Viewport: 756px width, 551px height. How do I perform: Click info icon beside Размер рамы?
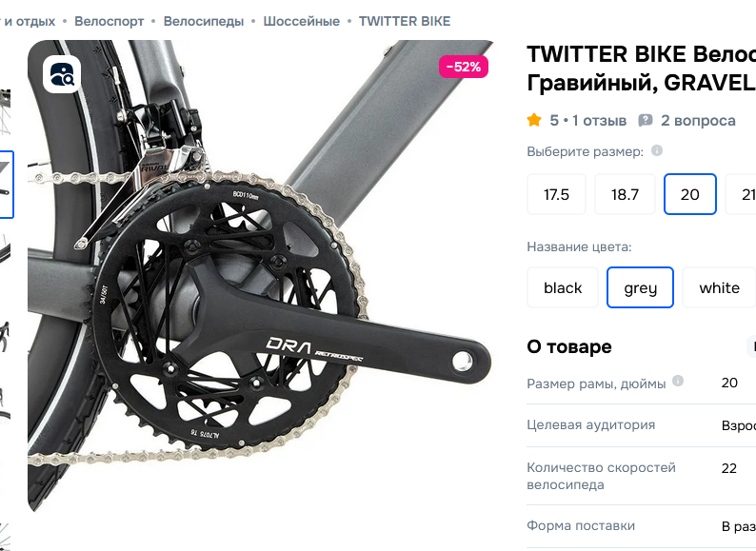pos(678,381)
